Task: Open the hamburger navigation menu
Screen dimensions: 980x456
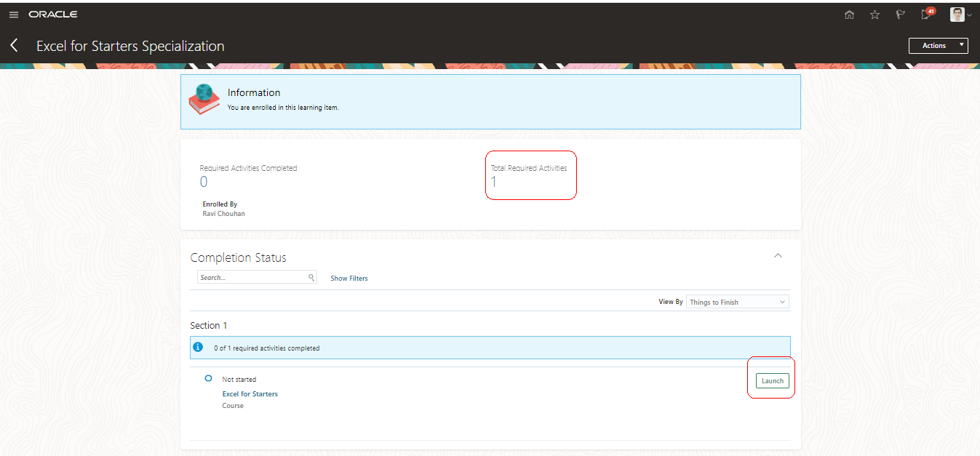Action: point(14,15)
